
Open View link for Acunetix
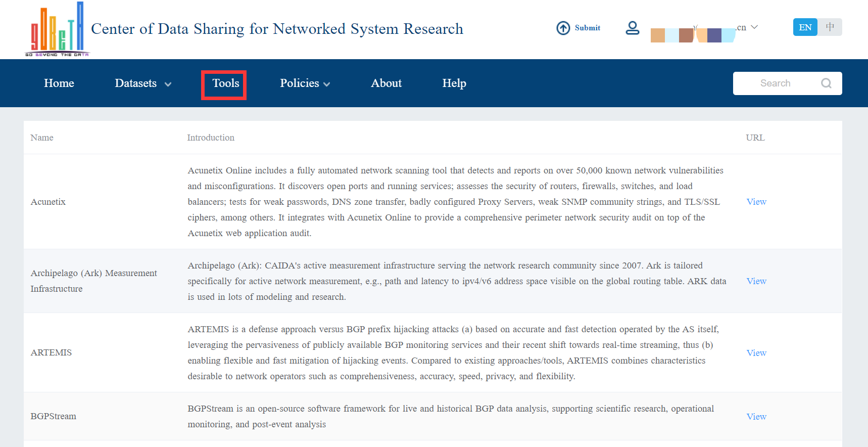click(756, 202)
